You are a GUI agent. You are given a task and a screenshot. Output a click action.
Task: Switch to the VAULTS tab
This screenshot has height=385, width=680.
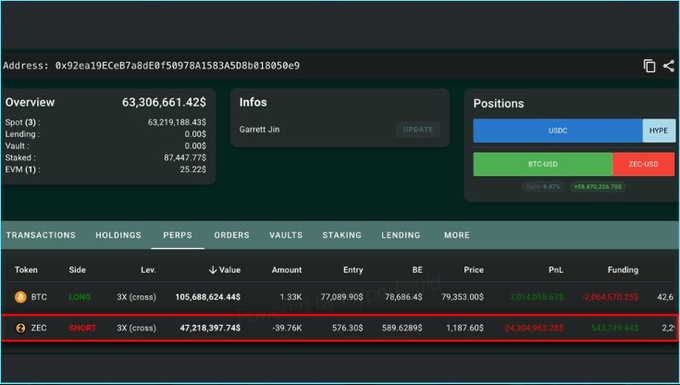[x=286, y=235]
